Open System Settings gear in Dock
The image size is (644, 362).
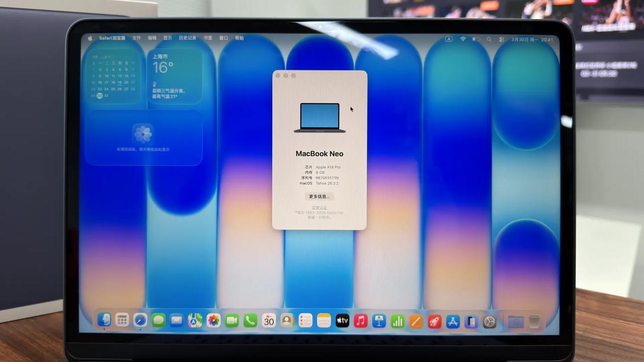pos(490,321)
